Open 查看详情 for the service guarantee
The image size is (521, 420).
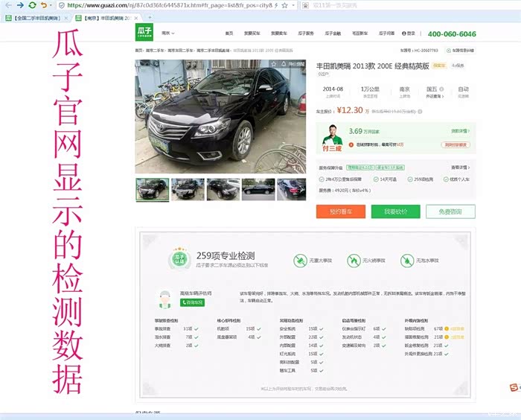pos(460,168)
